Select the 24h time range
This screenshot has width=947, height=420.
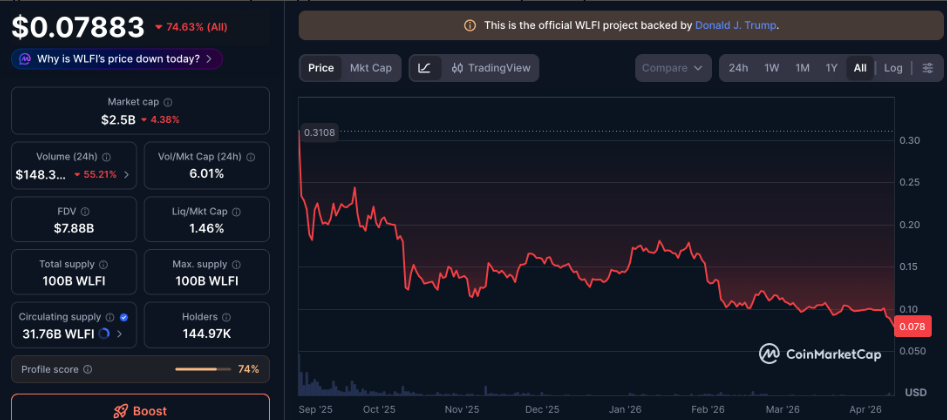click(738, 68)
